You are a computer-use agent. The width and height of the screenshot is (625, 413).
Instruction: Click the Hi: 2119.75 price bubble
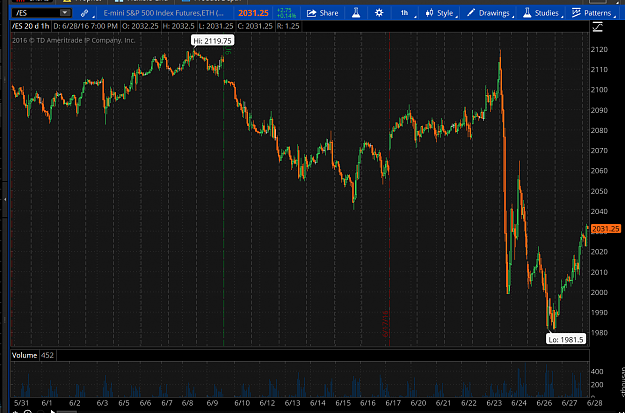pyautogui.click(x=213, y=40)
